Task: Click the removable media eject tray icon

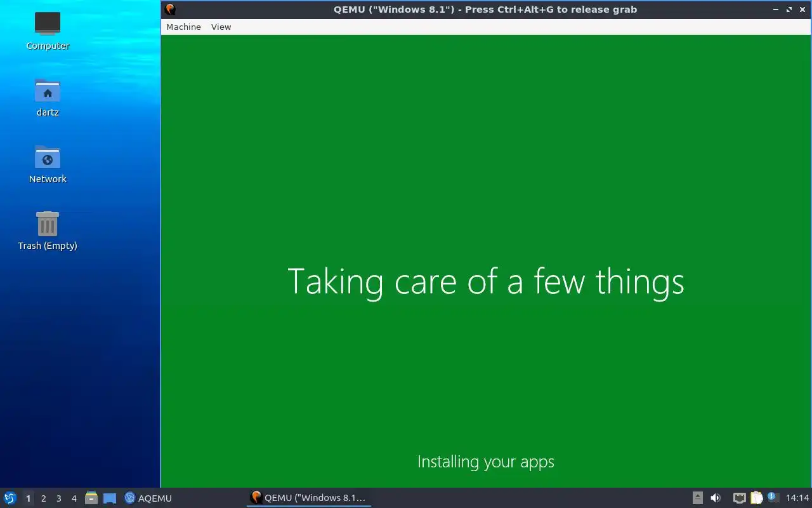Action: click(x=698, y=498)
